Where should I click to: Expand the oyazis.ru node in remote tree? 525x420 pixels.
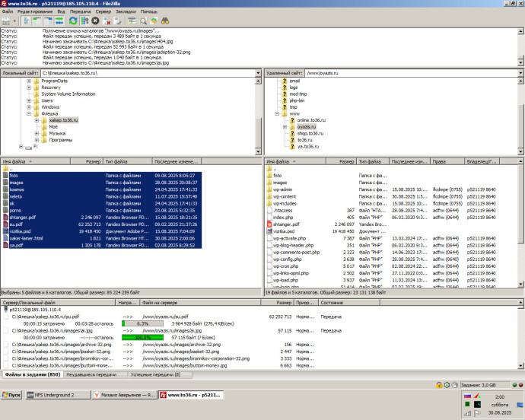tap(285, 126)
